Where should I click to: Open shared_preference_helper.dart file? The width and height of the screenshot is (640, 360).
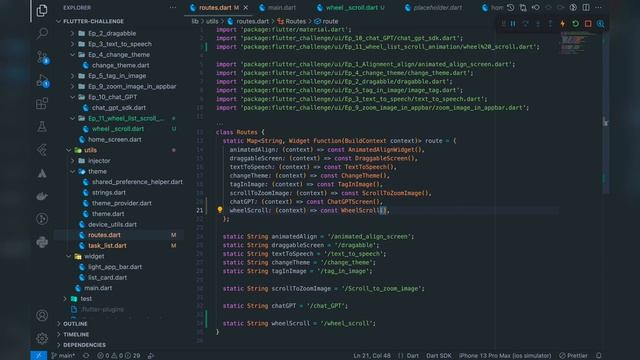tap(137, 182)
